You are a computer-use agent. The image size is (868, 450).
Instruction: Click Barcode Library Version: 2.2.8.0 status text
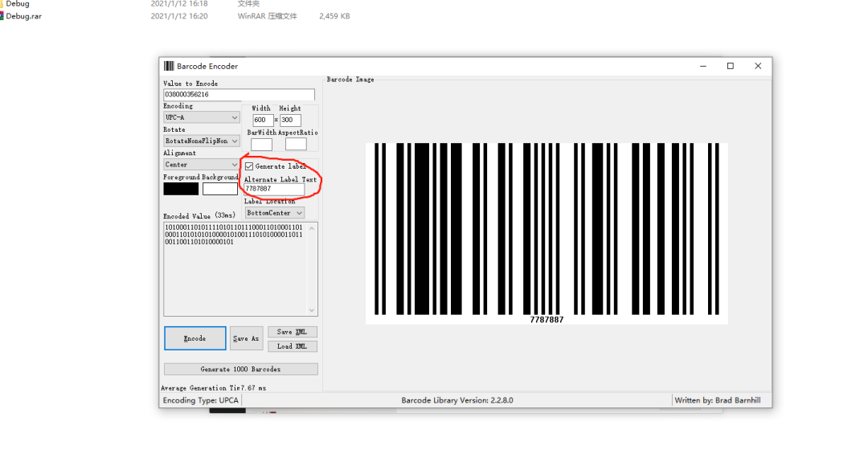click(x=457, y=400)
